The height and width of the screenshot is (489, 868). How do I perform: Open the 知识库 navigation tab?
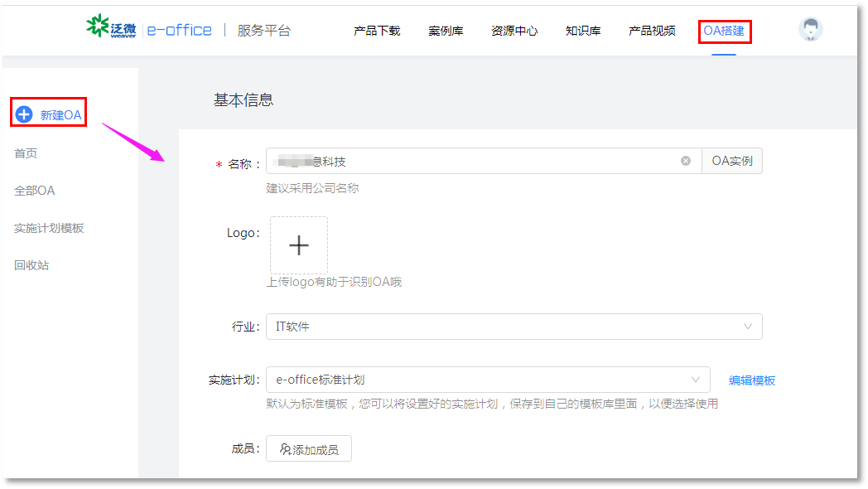pyautogui.click(x=583, y=31)
